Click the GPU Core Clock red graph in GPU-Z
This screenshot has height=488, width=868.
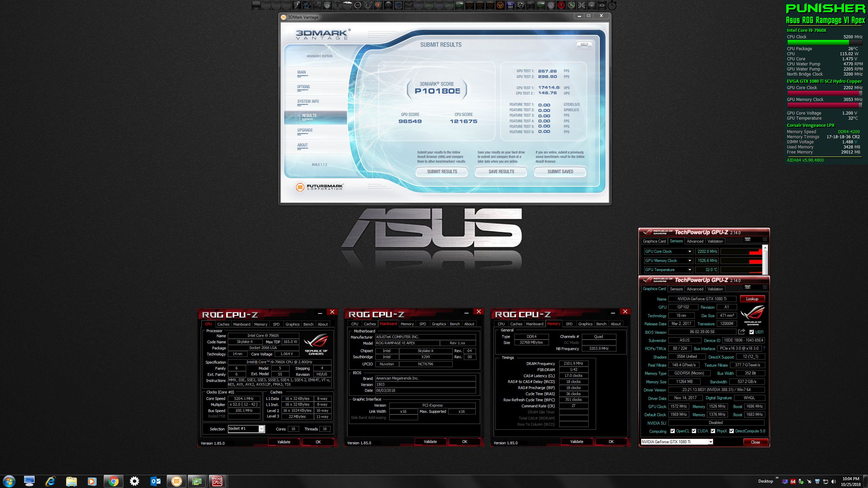click(x=742, y=251)
